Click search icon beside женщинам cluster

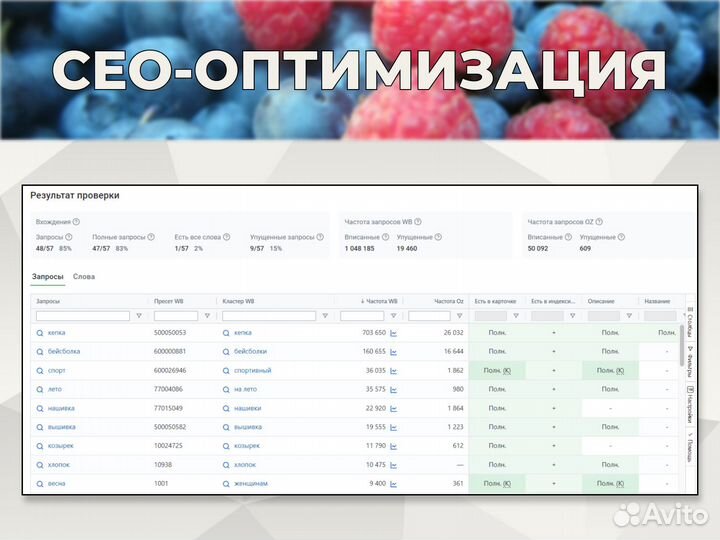click(x=226, y=484)
